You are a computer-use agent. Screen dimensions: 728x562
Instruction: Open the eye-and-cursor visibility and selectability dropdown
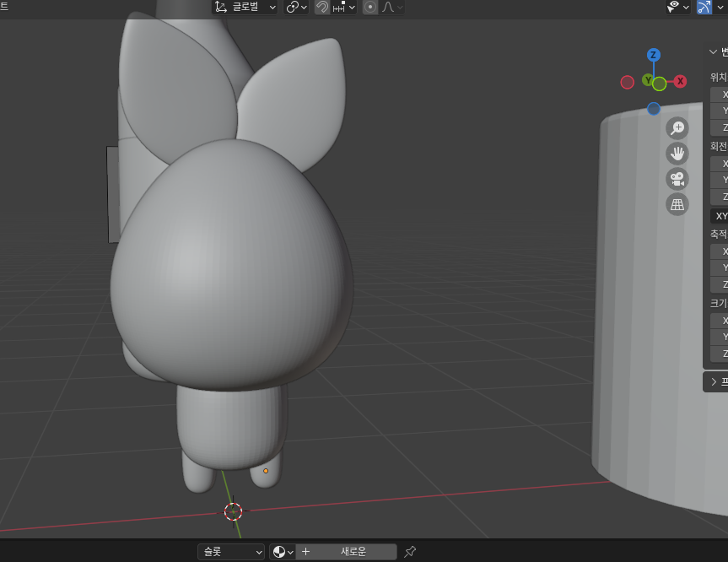point(678,7)
